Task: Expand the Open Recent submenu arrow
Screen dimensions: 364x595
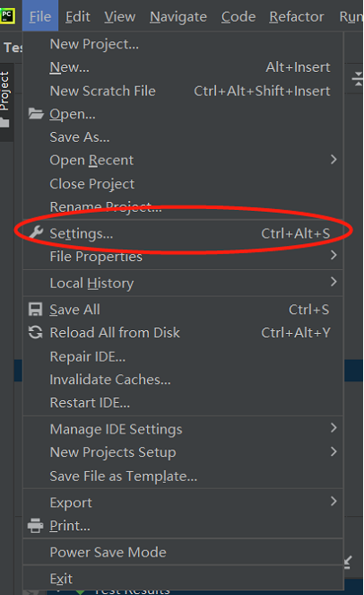Action: click(334, 160)
